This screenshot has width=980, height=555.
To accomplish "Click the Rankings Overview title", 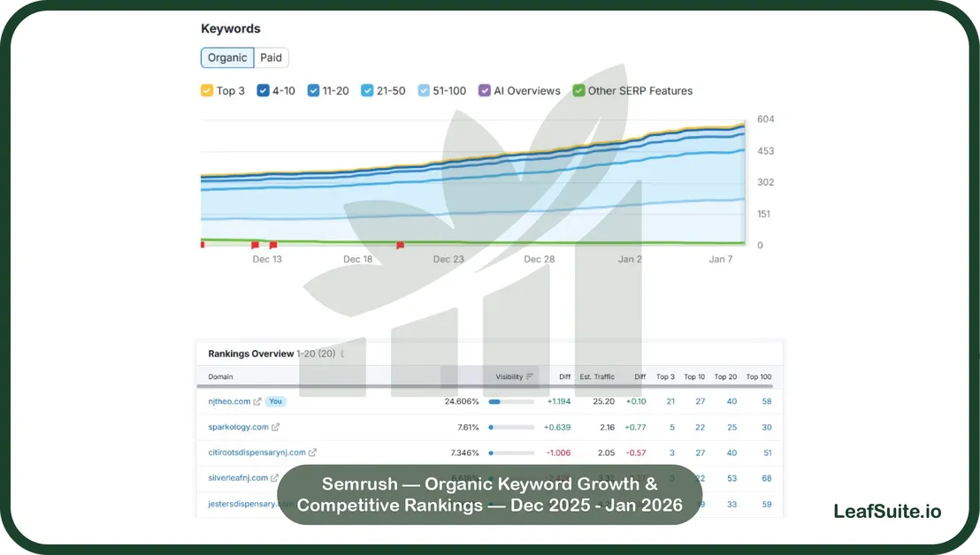I will coord(250,354).
